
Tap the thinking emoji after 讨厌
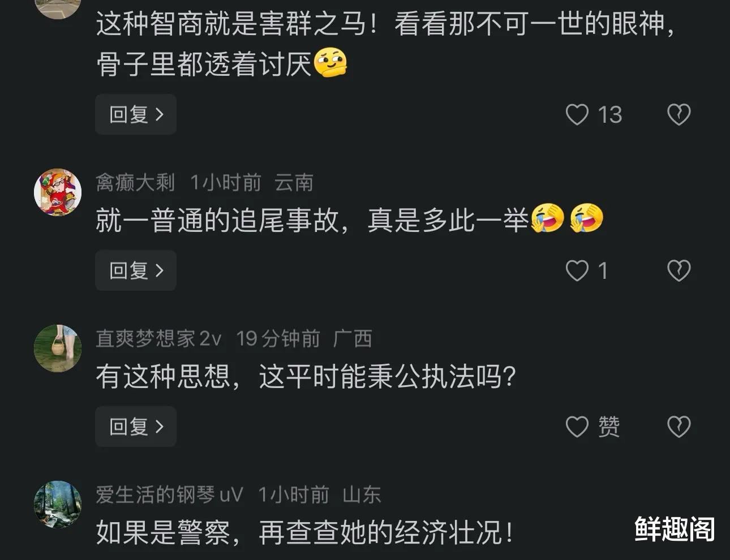pyautogui.click(x=330, y=63)
